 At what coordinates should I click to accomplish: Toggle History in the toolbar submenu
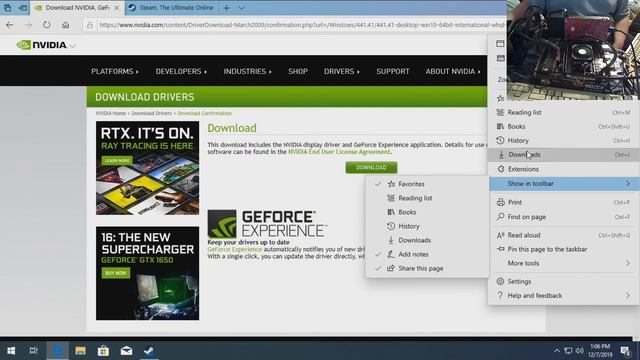click(427, 226)
